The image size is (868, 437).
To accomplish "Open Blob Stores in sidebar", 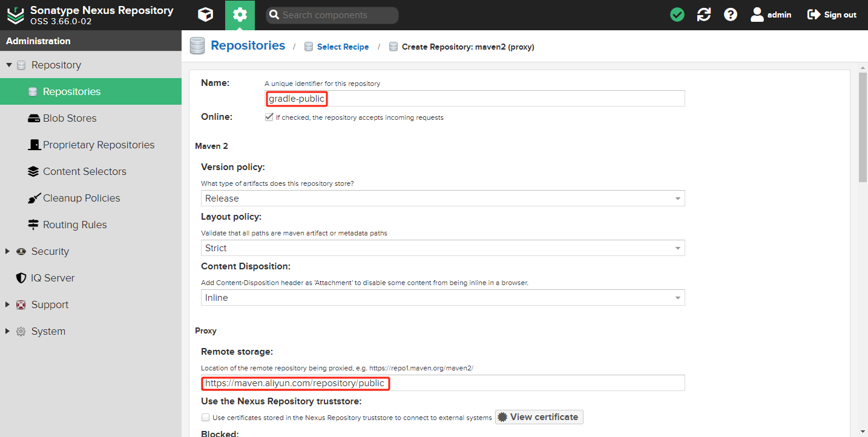I will tap(69, 118).
